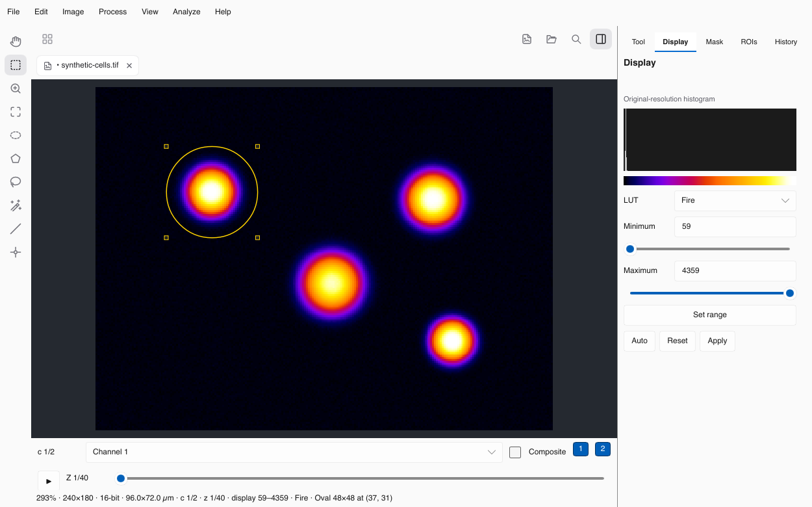Open the File menu
This screenshot has height=507, width=812.
(13, 12)
